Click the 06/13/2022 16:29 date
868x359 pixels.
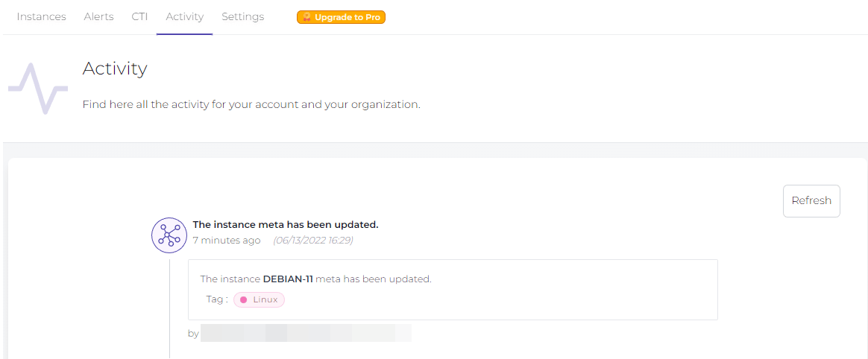(x=313, y=240)
